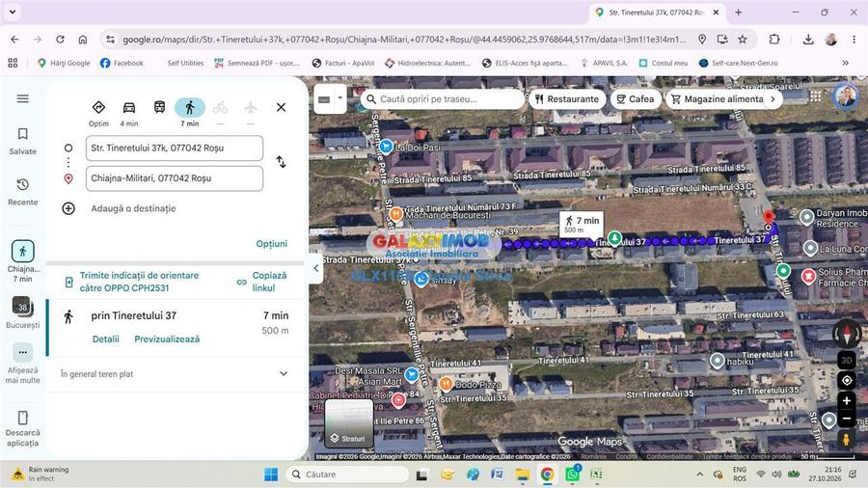Swap start point and destination
This screenshot has width=868, height=488.
[282, 162]
